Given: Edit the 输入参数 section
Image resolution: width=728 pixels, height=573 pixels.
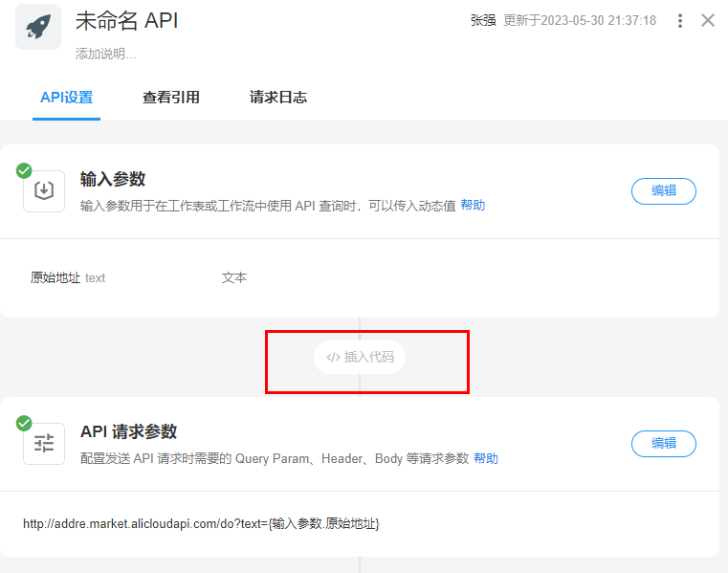Looking at the screenshot, I should pos(664,191).
